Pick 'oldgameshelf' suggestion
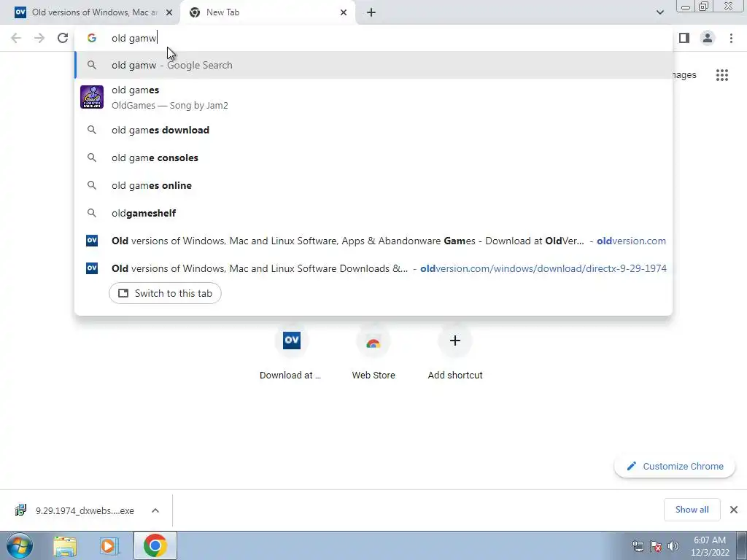747x560 pixels. 373,213
